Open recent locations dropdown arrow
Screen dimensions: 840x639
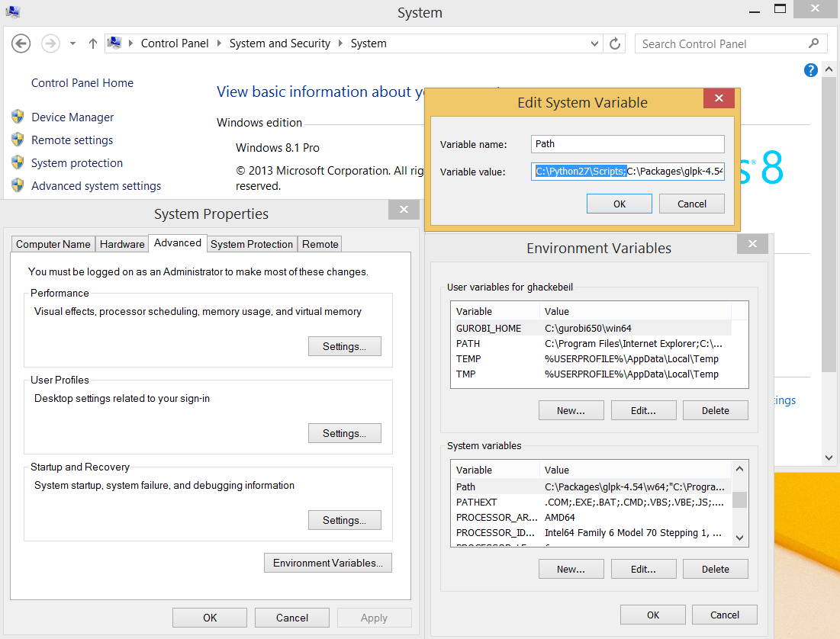pos(72,43)
